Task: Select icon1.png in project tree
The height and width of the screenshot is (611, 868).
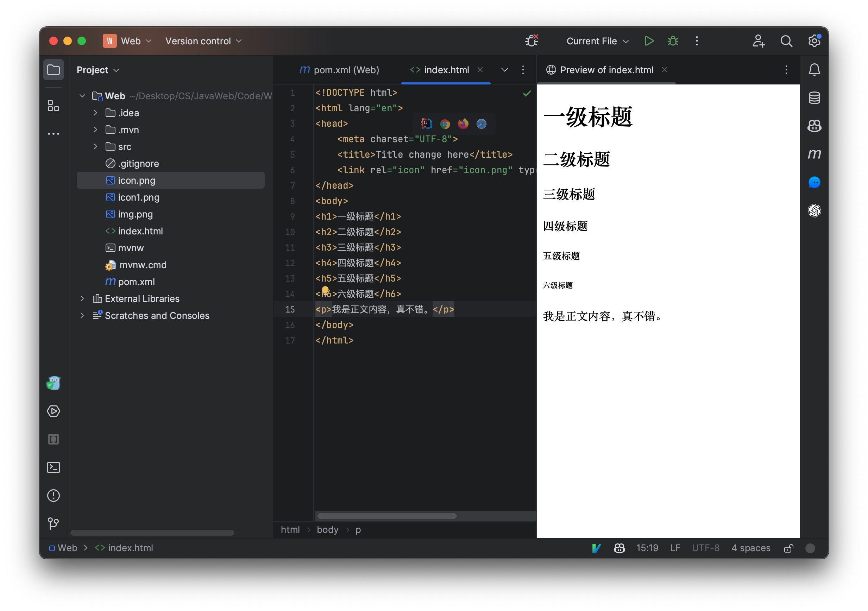Action: point(139,197)
